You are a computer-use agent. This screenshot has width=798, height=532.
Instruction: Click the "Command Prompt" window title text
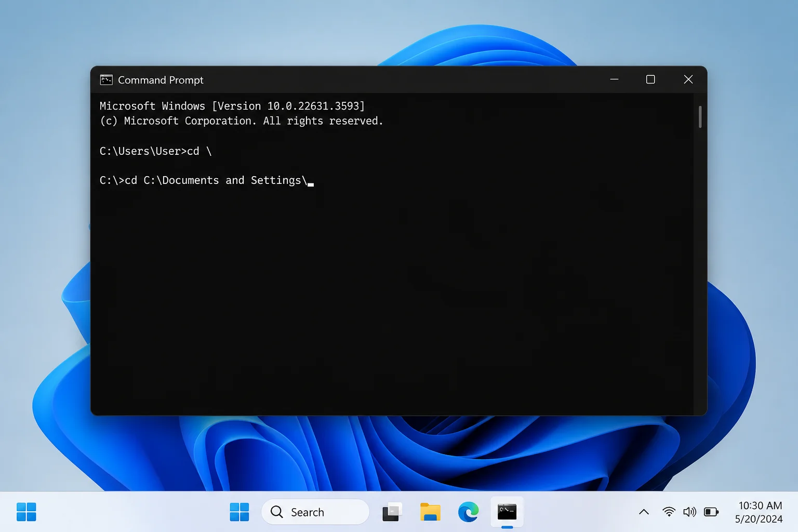pyautogui.click(x=161, y=80)
